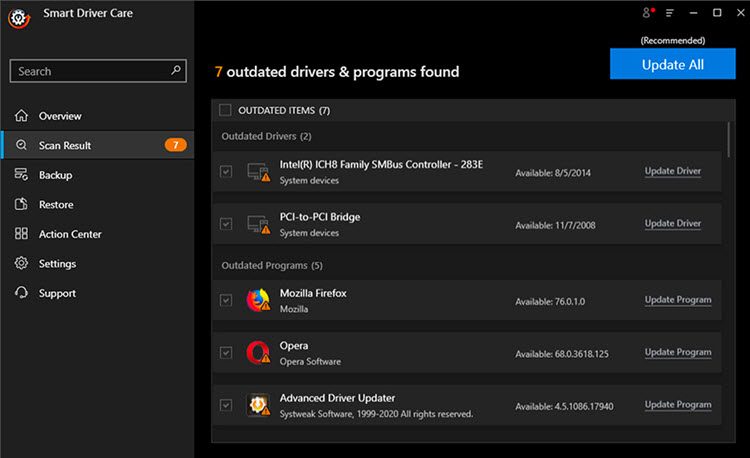Viewport: 750px width, 458px height.
Task: Uncheck the Intel ICH8 SMBus Controller checkbox
Action: pos(226,172)
